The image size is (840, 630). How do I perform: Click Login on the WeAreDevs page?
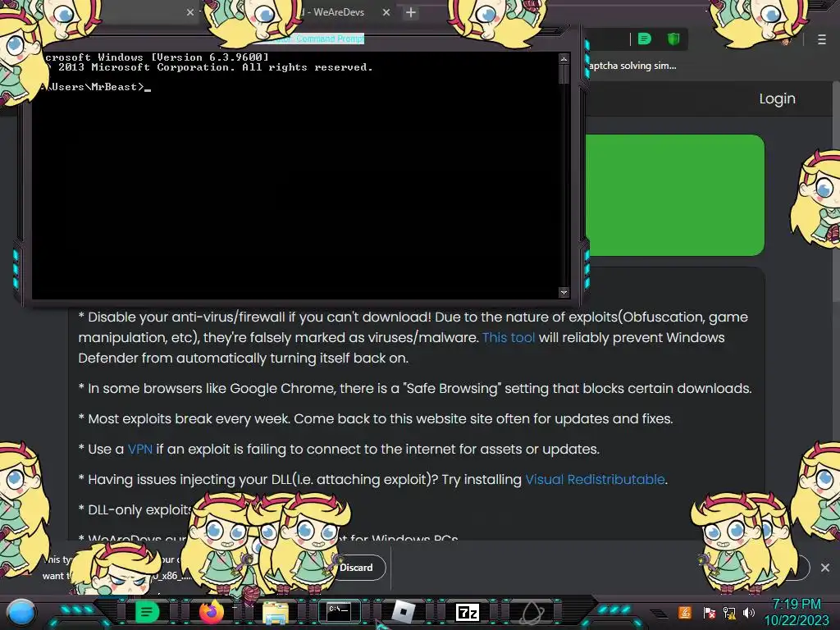click(778, 98)
